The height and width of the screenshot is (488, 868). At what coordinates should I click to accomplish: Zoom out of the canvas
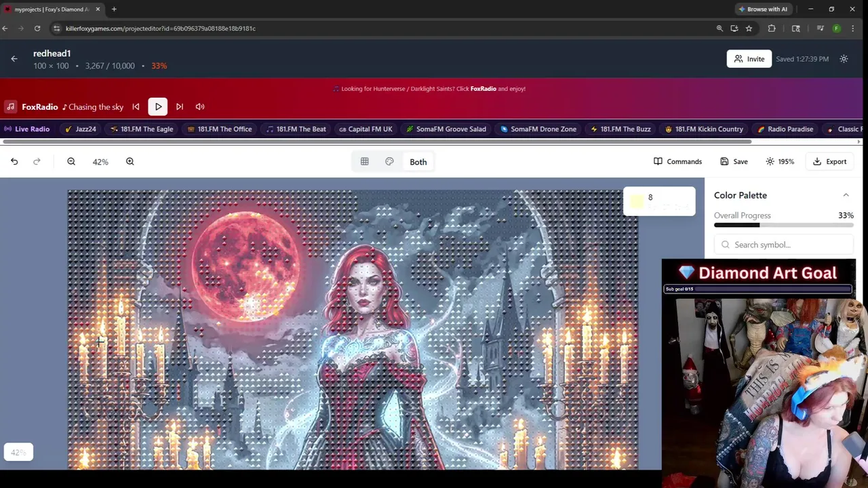point(71,161)
